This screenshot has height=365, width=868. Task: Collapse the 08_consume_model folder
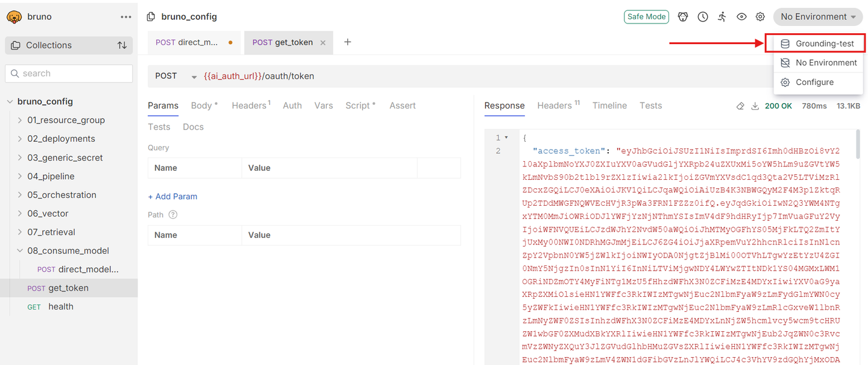point(20,251)
